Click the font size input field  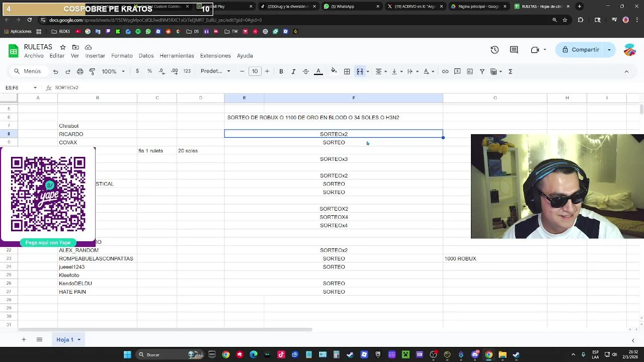[x=255, y=71]
